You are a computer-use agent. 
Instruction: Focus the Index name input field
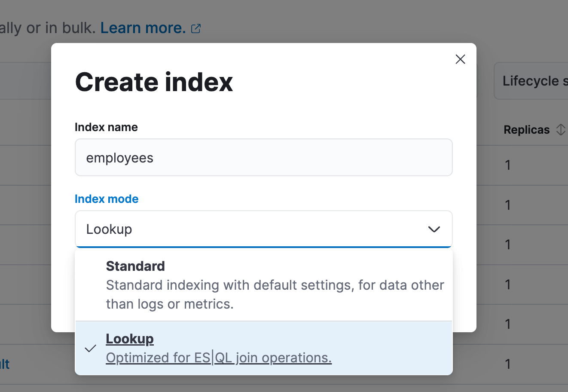coord(263,157)
